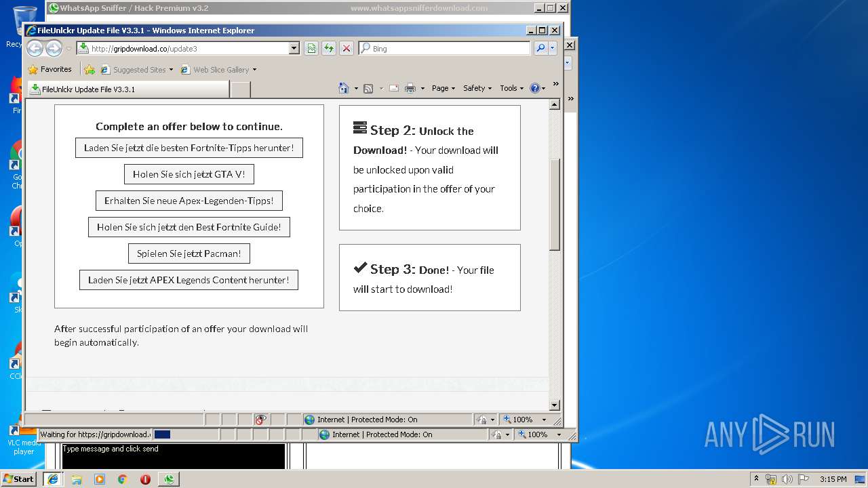Click the green Refresh page icon
The width and height of the screenshot is (868, 488).
pyautogui.click(x=329, y=48)
